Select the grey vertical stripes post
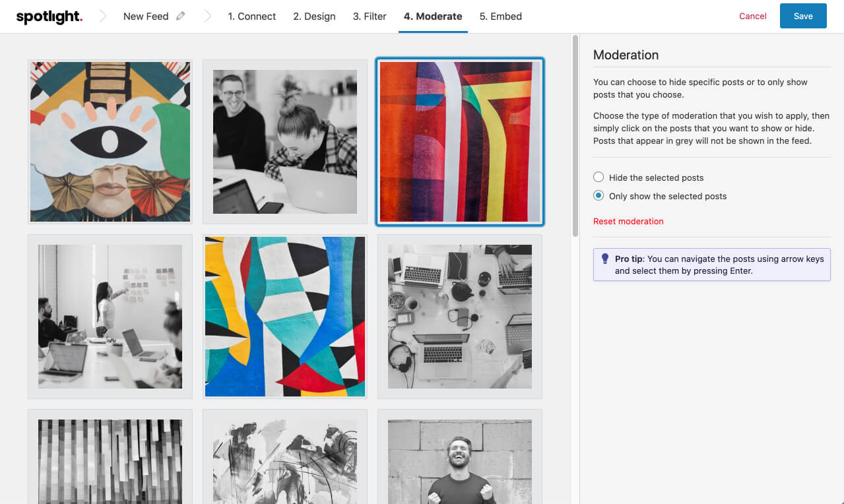Viewport: 844px width, 504px height. click(x=110, y=457)
